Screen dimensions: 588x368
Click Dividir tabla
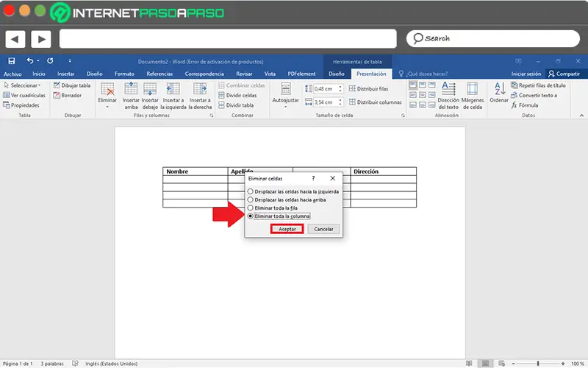pos(236,105)
